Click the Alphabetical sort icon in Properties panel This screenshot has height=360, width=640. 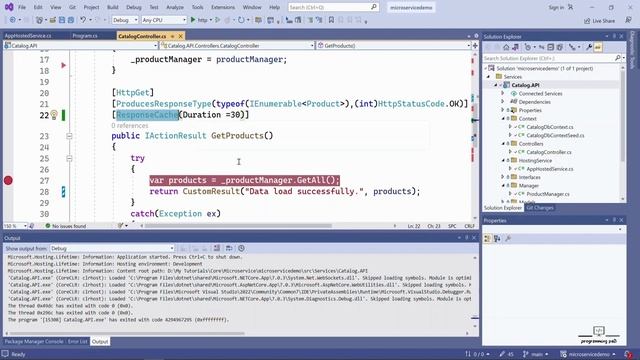click(497, 239)
